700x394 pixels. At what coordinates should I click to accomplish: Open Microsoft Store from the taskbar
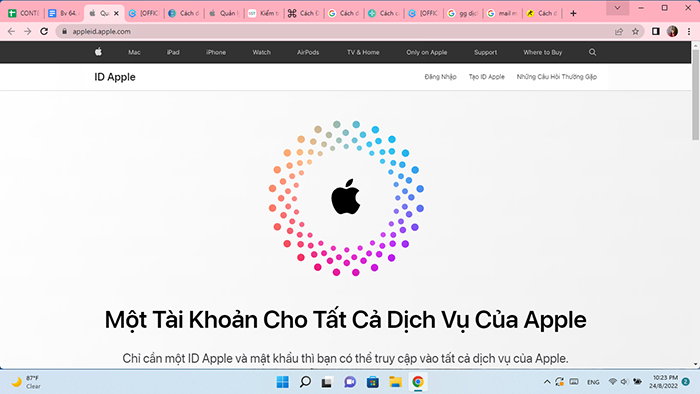pos(372,382)
